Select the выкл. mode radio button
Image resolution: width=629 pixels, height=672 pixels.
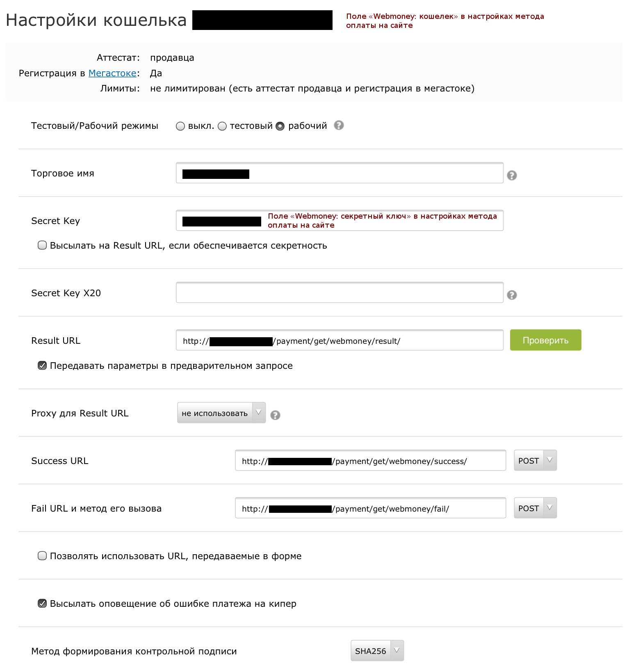180,126
